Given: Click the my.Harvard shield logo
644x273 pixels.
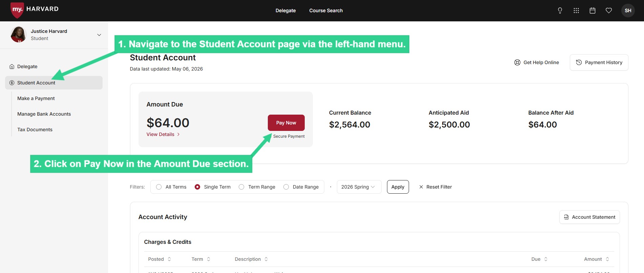Looking at the screenshot, I should click(17, 10).
